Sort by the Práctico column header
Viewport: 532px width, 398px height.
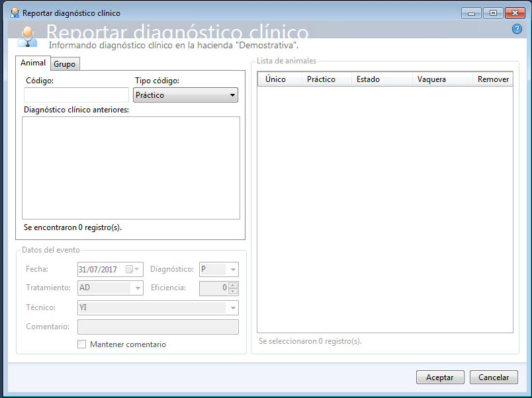[327, 79]
